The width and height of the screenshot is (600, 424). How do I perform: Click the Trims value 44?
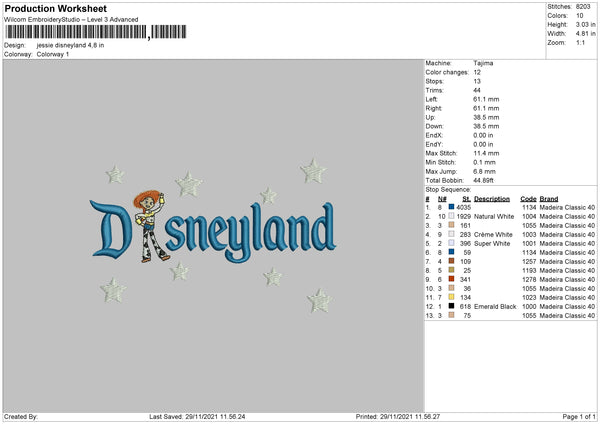coord(477,90)
